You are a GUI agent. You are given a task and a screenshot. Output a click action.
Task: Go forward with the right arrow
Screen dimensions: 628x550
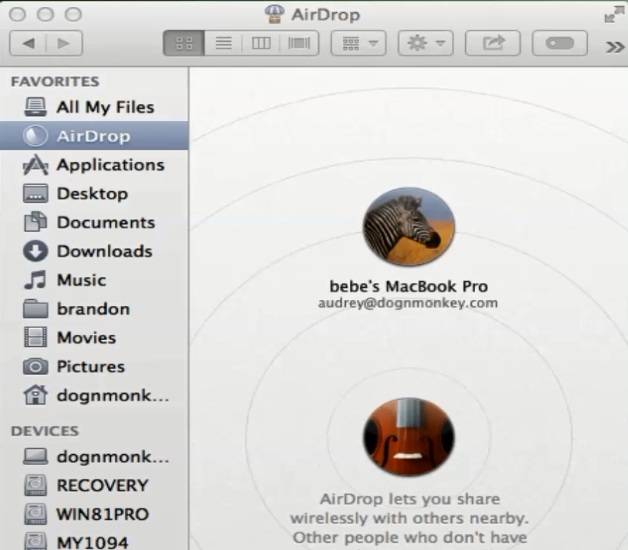pyautogui.click(x=63, y=44)
